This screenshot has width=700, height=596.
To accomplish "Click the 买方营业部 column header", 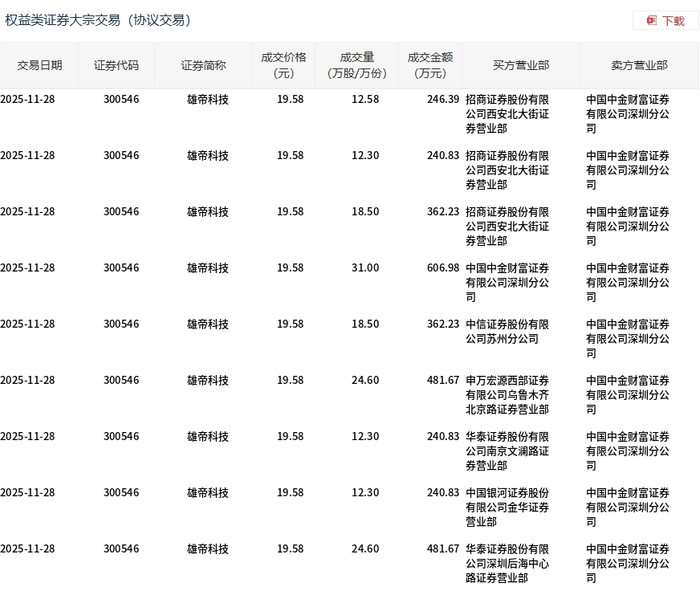I will click(521, 66).
